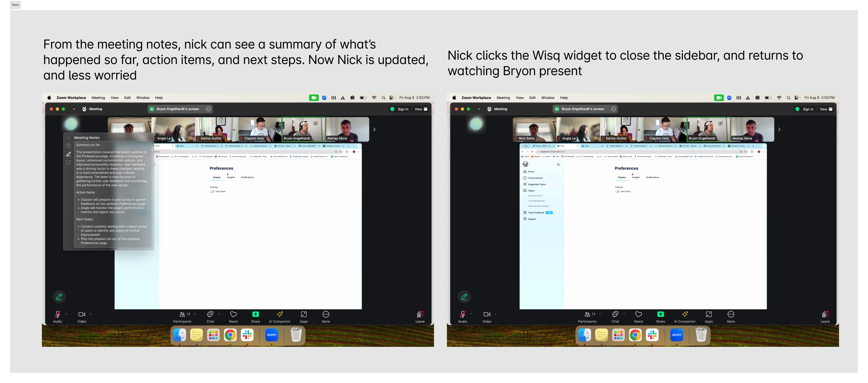This screenshot has height=383, width=868.
Task: Click the green annotate pencil circle in the left screenshot
Action: tap(59, 297)
